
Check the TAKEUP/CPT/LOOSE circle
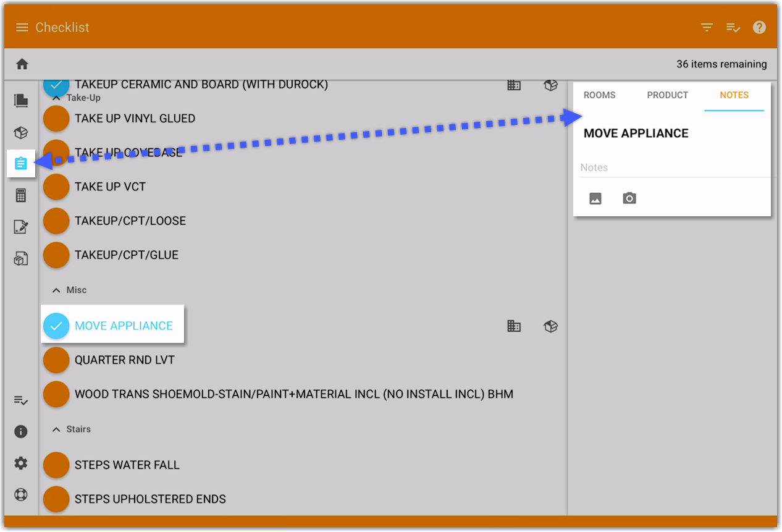click(56, 221)
